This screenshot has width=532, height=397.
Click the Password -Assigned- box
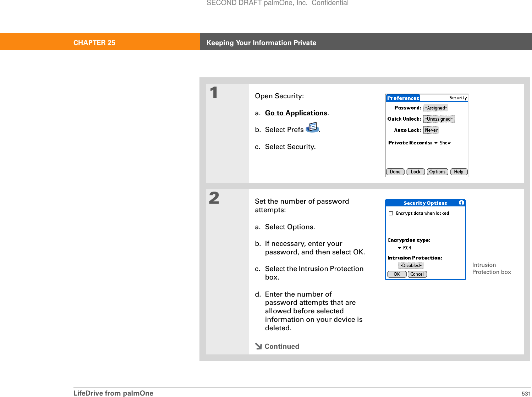(436, 108)
